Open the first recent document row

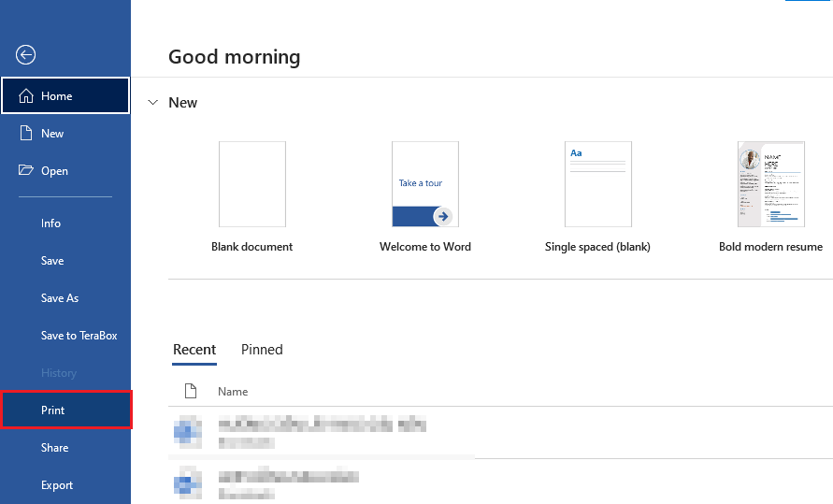[x=500, y=432]
